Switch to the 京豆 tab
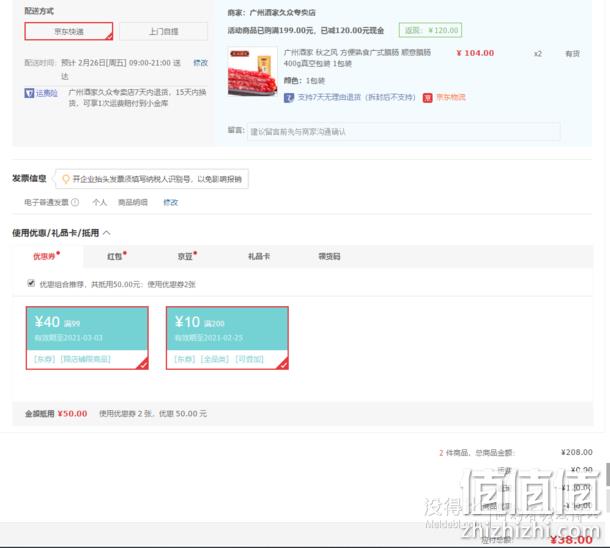Viewport: 610px width, 548px height. (x=187, y=256)
